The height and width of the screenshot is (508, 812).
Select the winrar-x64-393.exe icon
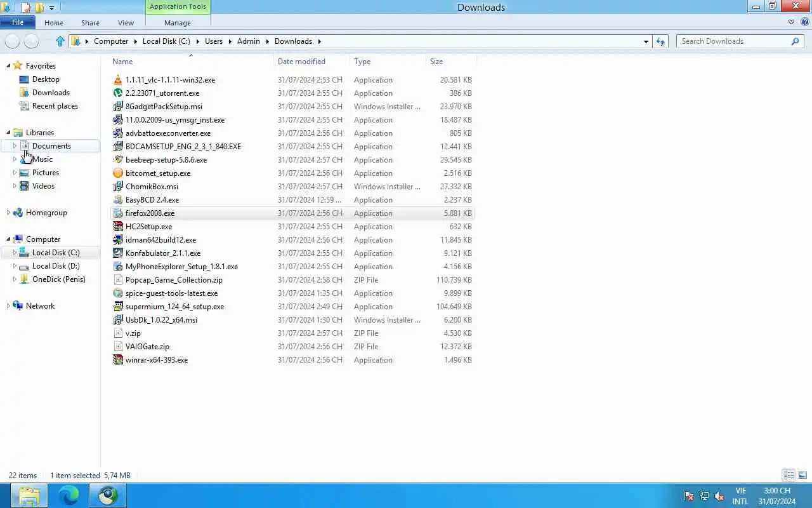tap(117, 360)
